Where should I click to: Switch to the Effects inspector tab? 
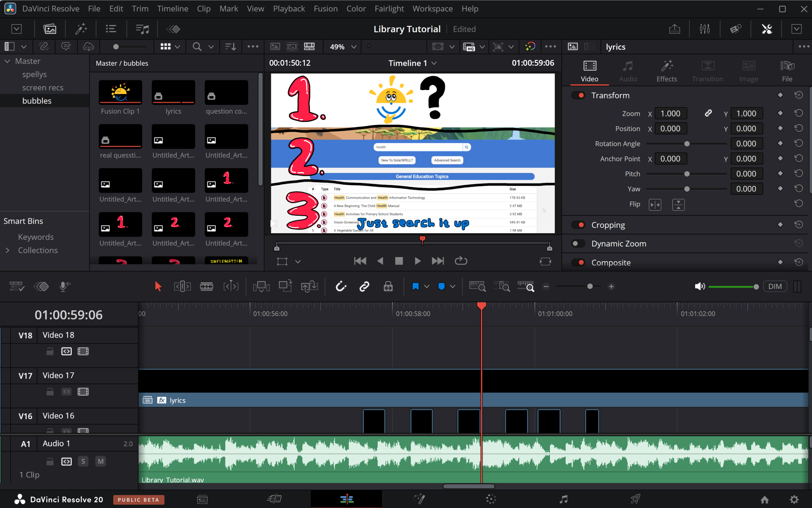pyautogui.click(x=666, y=70)
